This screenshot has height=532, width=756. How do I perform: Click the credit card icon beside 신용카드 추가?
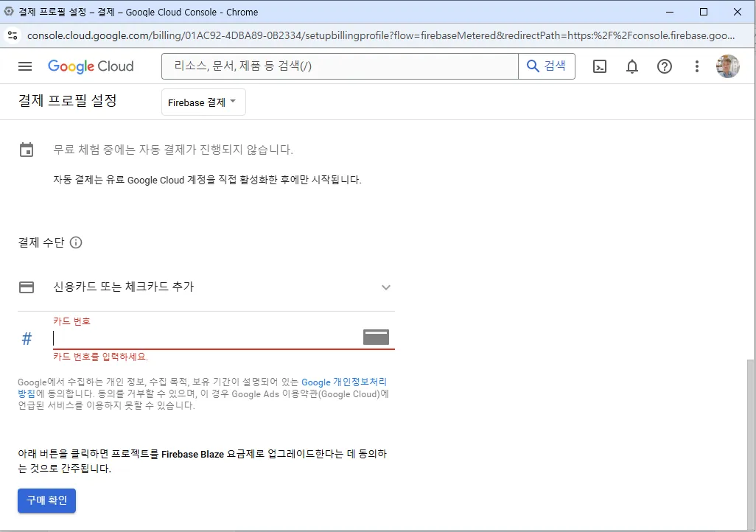pos(27,287)
